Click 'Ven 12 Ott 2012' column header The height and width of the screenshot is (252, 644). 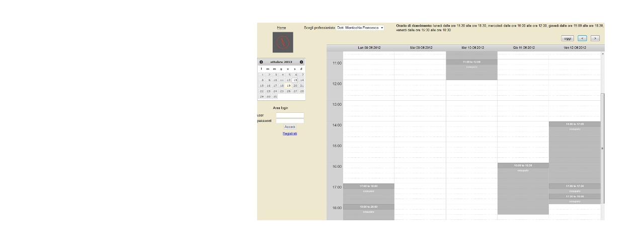click(x=575, y=48)
